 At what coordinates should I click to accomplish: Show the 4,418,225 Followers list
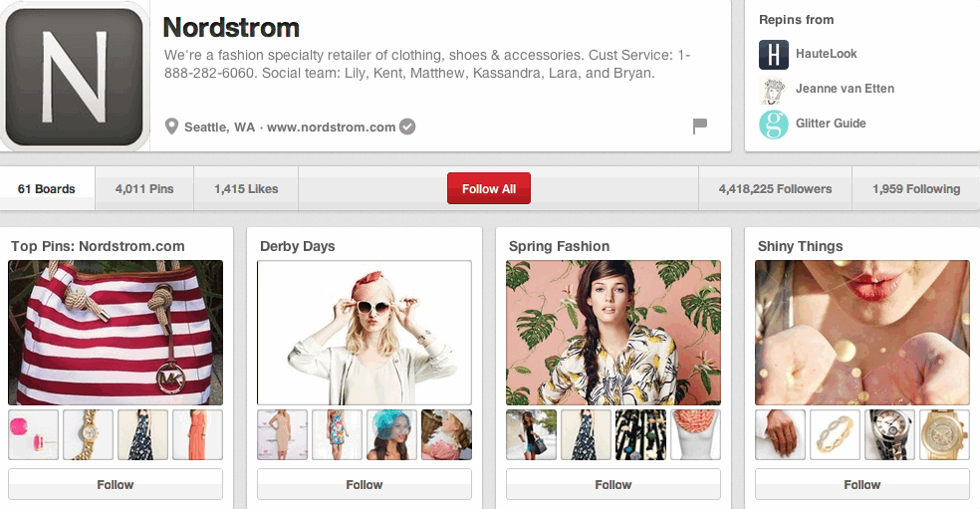[x=775, y=188]
